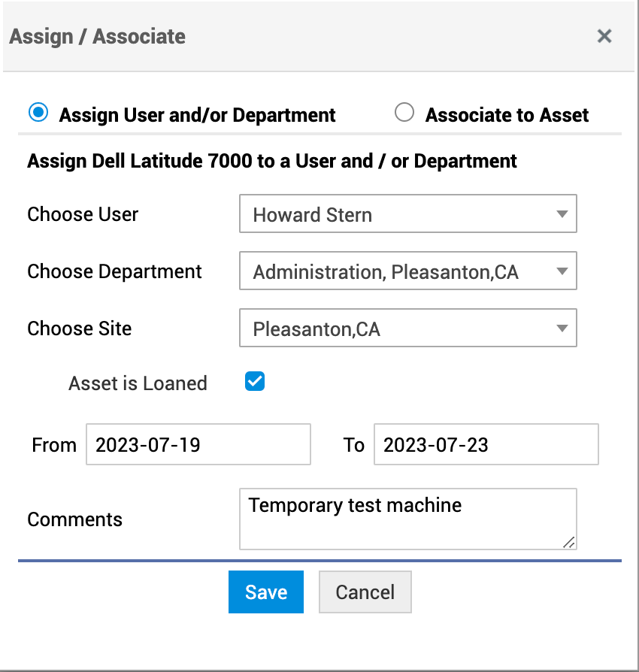Viewport: 639px width, 672px height.
Task: Close the Assign / Associate dialog
Action: (604, 36)
